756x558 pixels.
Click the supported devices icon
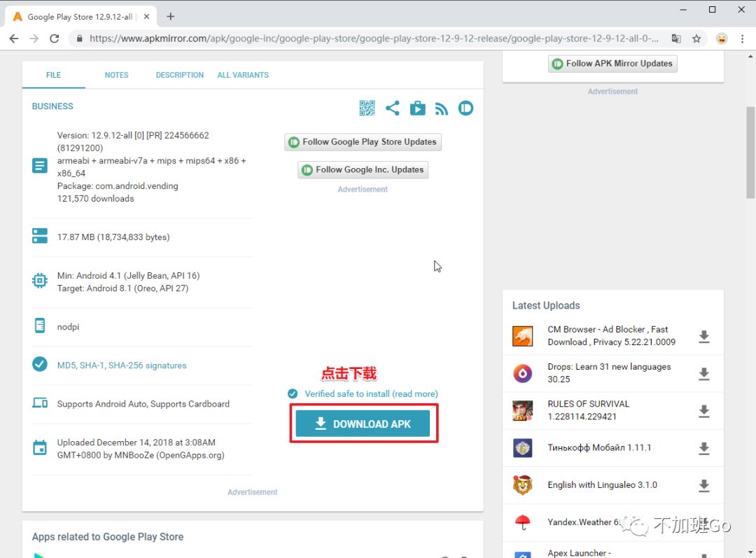point(40,403)
